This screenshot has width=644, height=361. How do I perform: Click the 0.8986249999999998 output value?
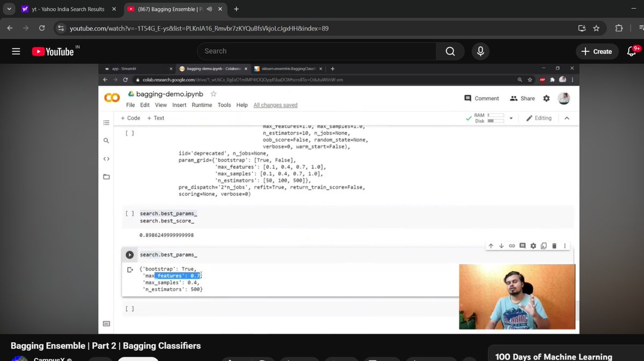(x=167, y=235)
